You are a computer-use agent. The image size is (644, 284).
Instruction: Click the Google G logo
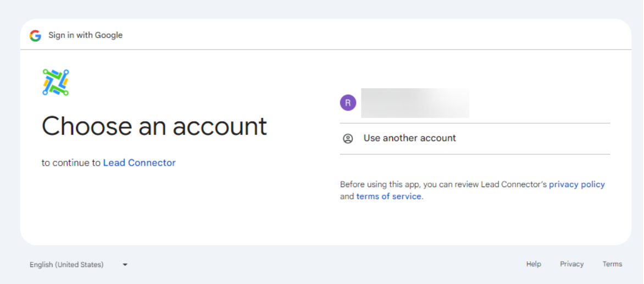point(36,36)
